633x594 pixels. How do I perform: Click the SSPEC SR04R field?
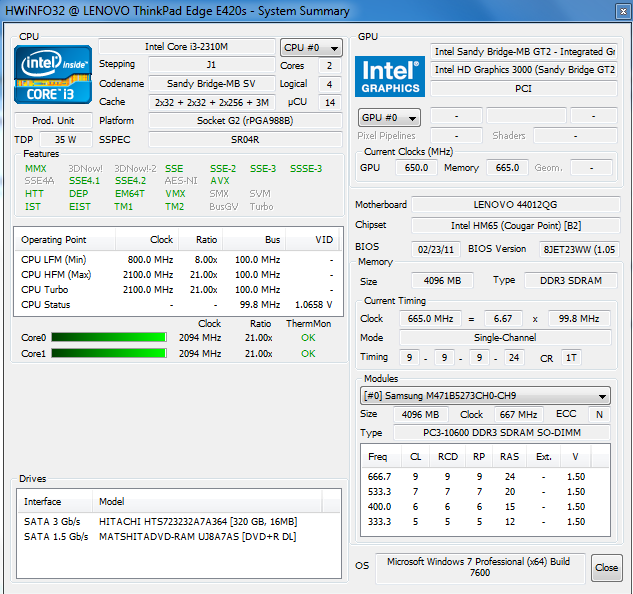click(245, 139)
